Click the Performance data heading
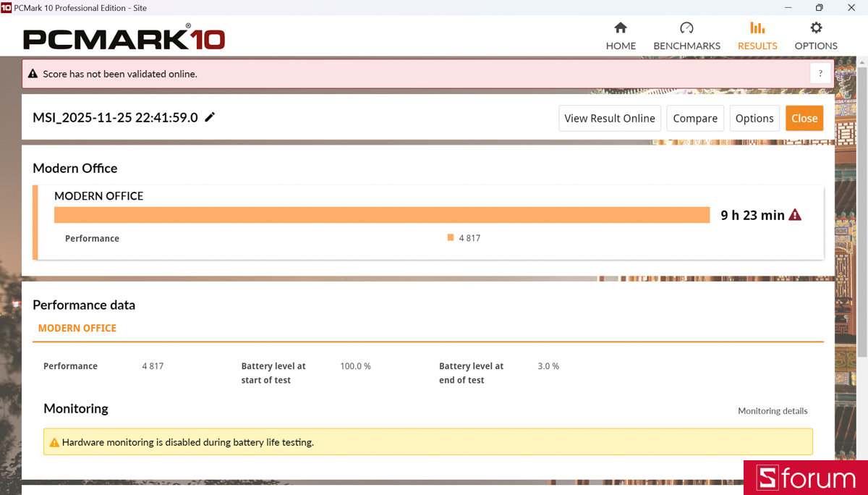868x495 pixels. [x=84, y=305]
